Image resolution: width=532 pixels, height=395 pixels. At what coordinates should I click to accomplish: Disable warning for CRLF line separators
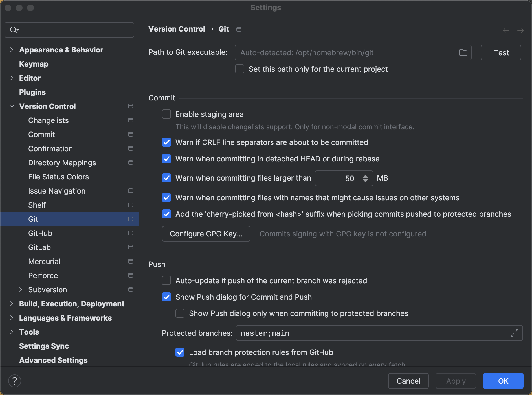click(x=166, y=142)
